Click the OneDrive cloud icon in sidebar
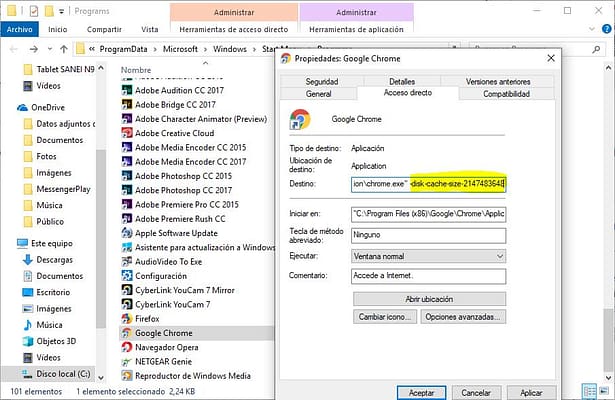 point(22,107)
